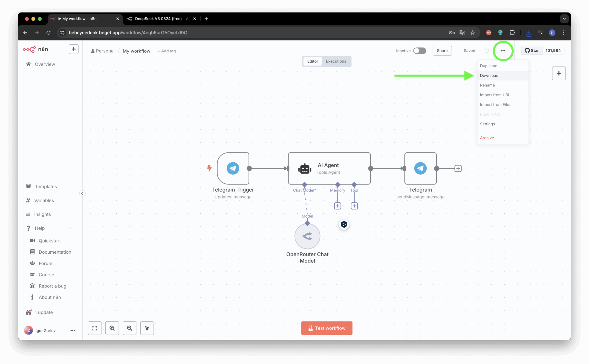Open Igor Zuriev user options menu
The image size is (589, 364).
tap(72, 330)
